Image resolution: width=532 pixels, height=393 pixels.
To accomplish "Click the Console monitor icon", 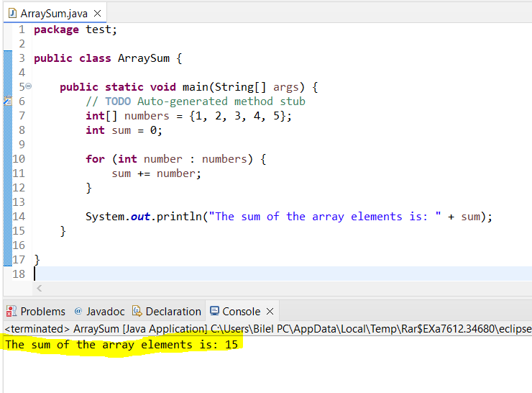I will click(x=214, y=311).
